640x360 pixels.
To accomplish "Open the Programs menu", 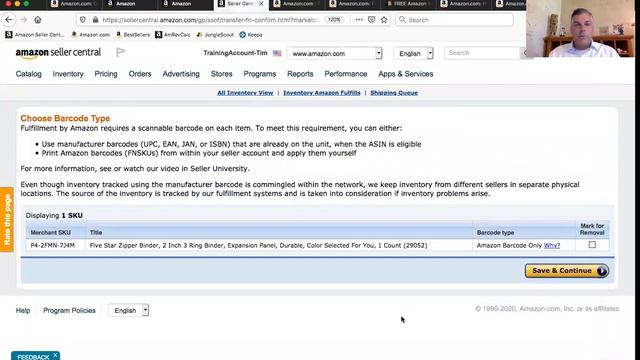I will pyautogui.click(x=260, y=74).
